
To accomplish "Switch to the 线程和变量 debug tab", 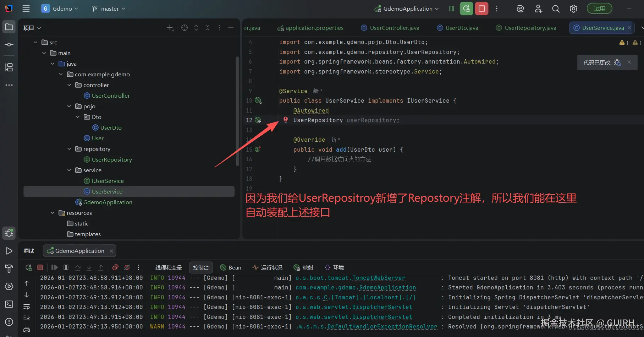I will (169, 268).
